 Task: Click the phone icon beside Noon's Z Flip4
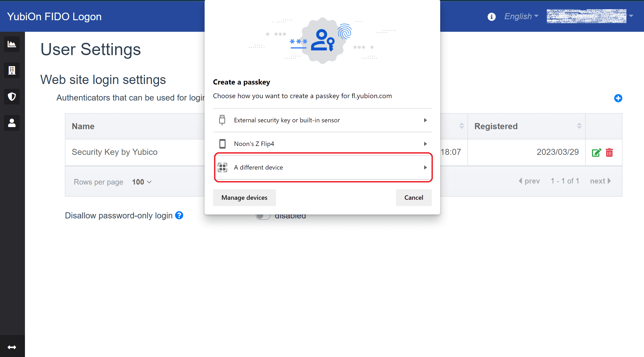tap(222, 144)
